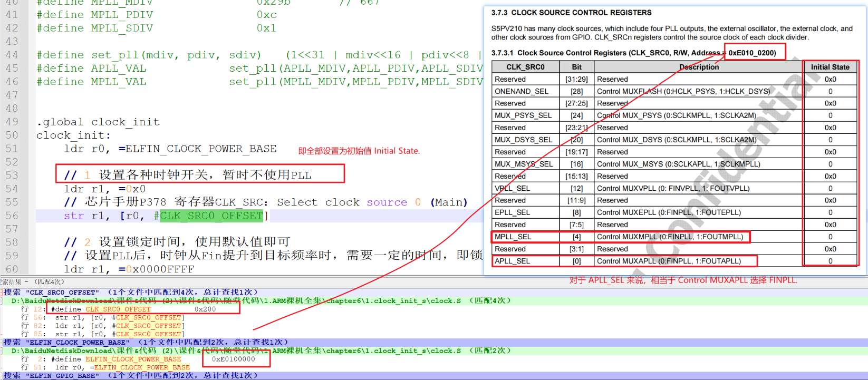Viewport: 868px width, 380px height.
Task: Click the APLL_SEL table row name
Action: (512, 261)
